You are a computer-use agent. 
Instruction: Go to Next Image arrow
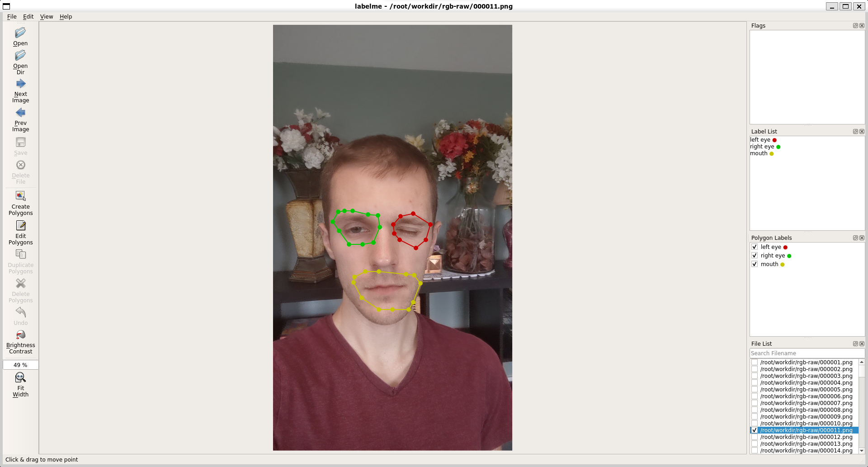click(x=20, y=84)
